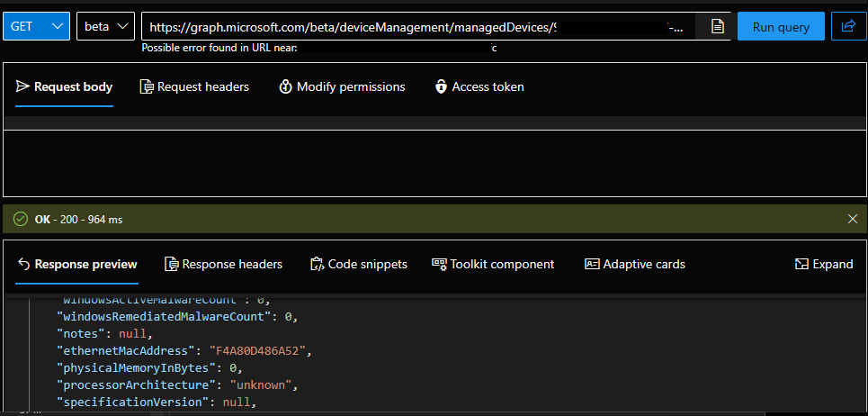The height and width of the screenshot is (416, 868).
Task: Open the beta version dropdown
Action: tap(106, 26)
